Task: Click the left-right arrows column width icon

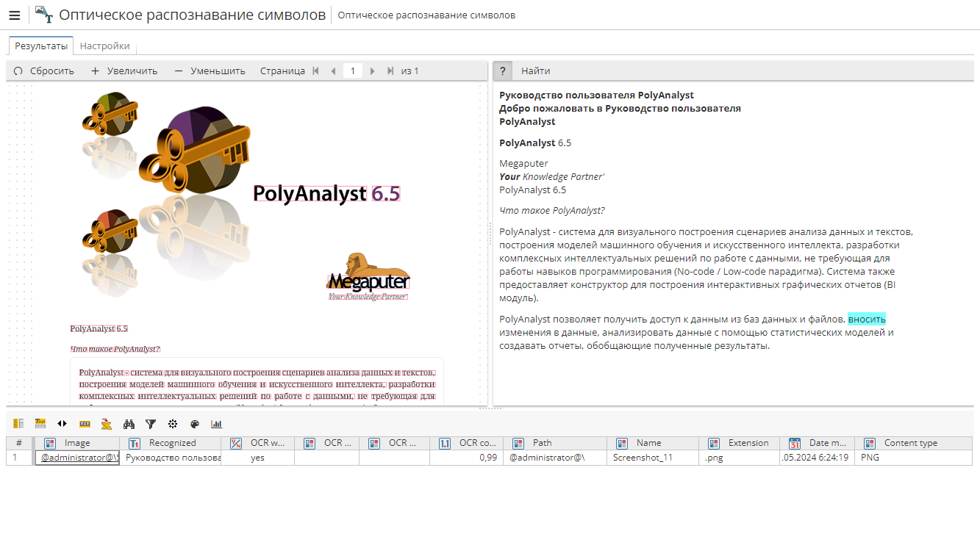Action: coord(62,424)
